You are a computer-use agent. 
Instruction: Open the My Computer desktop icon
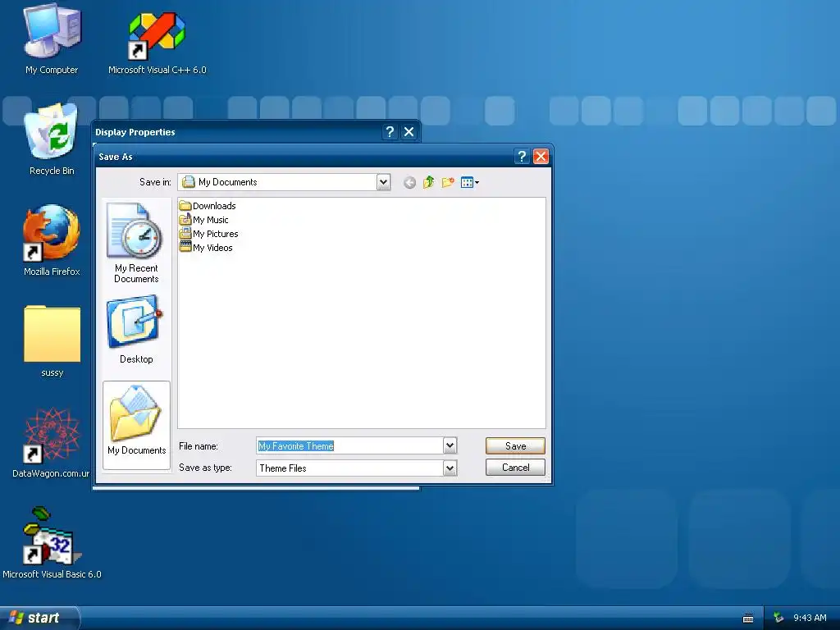52,38
